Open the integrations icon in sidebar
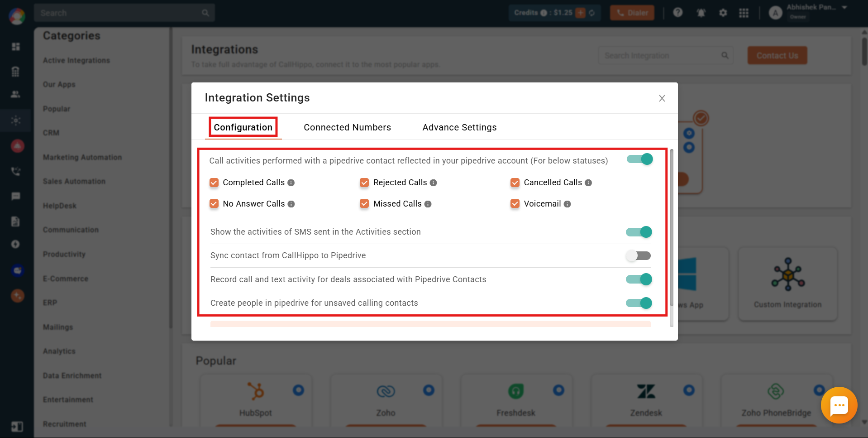This screenshot has width=868, height=438. pyautogui.click(x=16, y=120)
